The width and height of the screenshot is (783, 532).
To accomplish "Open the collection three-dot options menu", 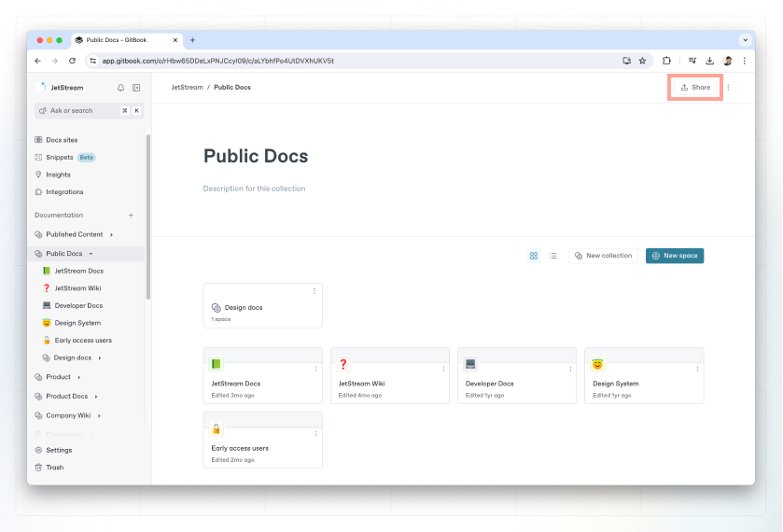I will [x=728, y=88].
